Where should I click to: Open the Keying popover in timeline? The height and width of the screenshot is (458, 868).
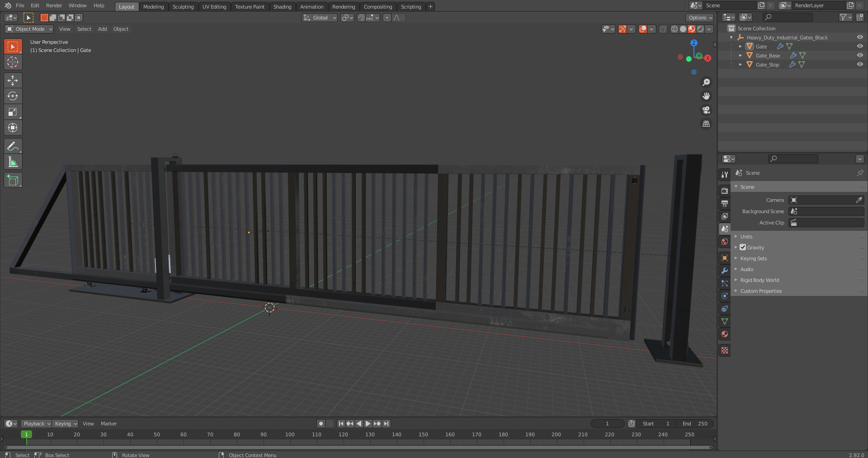click(66, 424)
